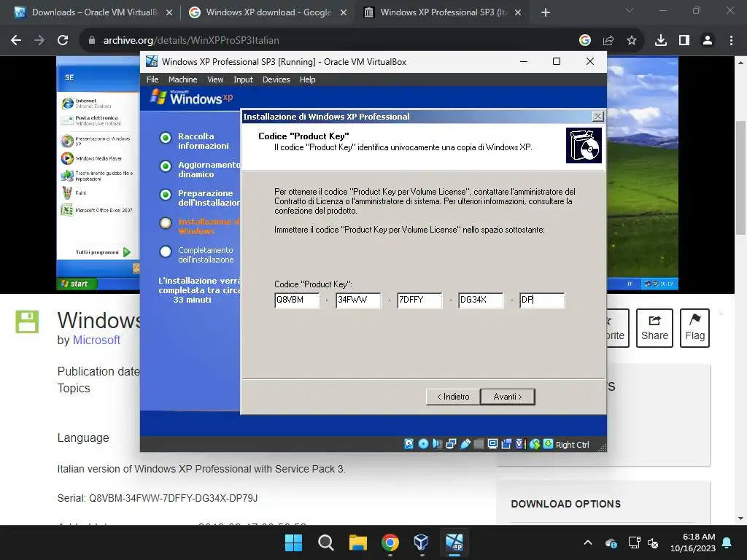
Task: Click the fourth Product Key field containing DG34X
Action: tap(481, 300)
